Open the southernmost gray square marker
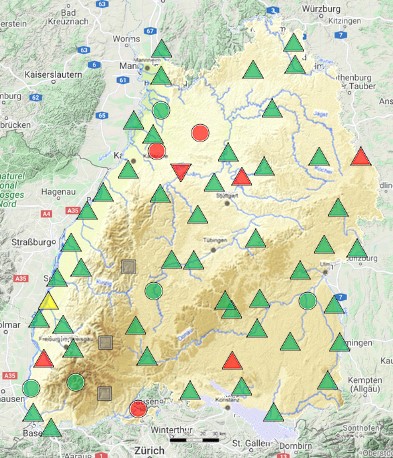This screenshot has width=393, height=458. [105, 393]
